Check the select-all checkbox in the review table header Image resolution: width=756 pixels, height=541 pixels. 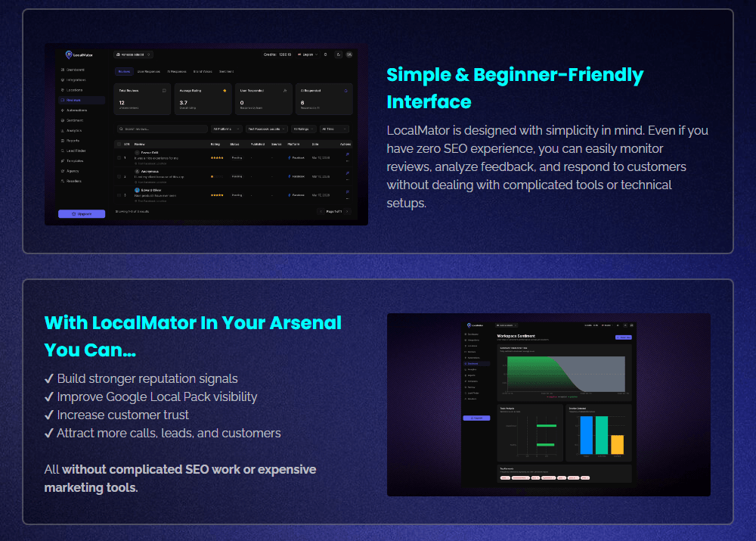[x=119, y=144]
